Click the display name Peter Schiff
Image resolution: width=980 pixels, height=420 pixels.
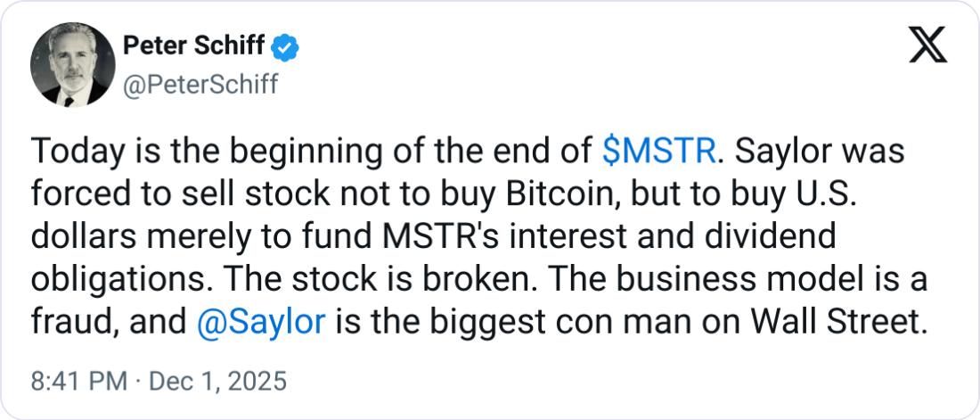pyautogui.click(x=192, y=46)
